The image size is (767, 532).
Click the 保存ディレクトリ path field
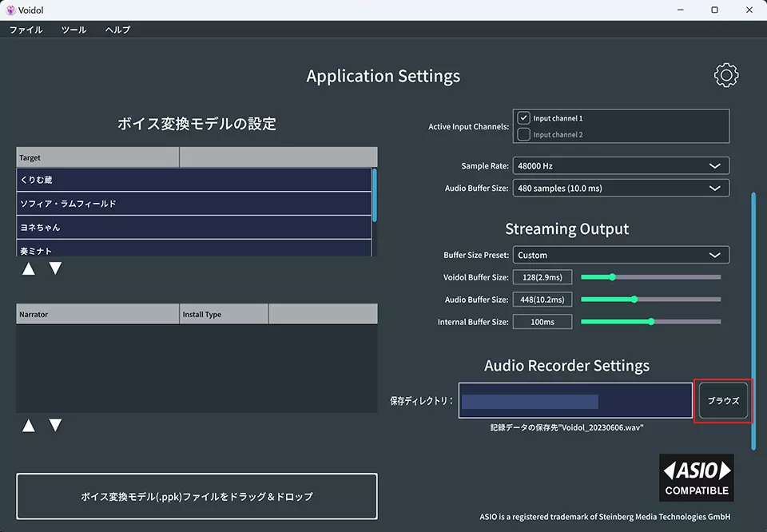pyautogui.click(x=575, y=401)
